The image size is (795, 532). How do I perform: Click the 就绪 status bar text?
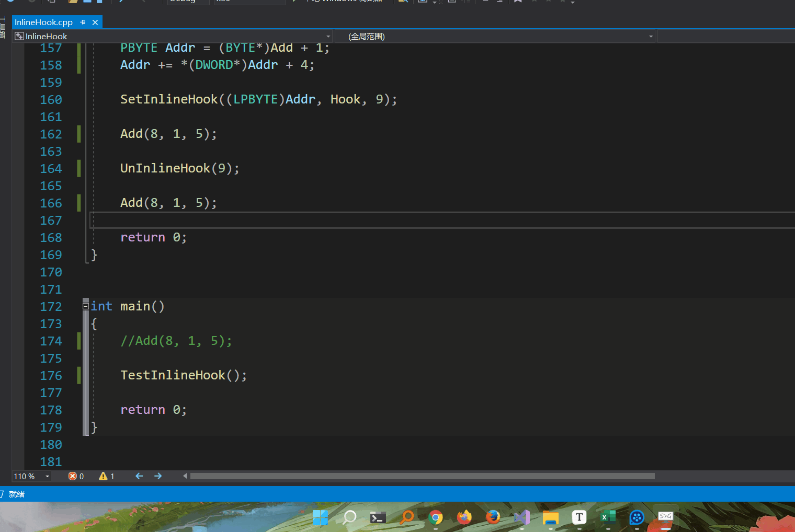click(x=17, y=494)
